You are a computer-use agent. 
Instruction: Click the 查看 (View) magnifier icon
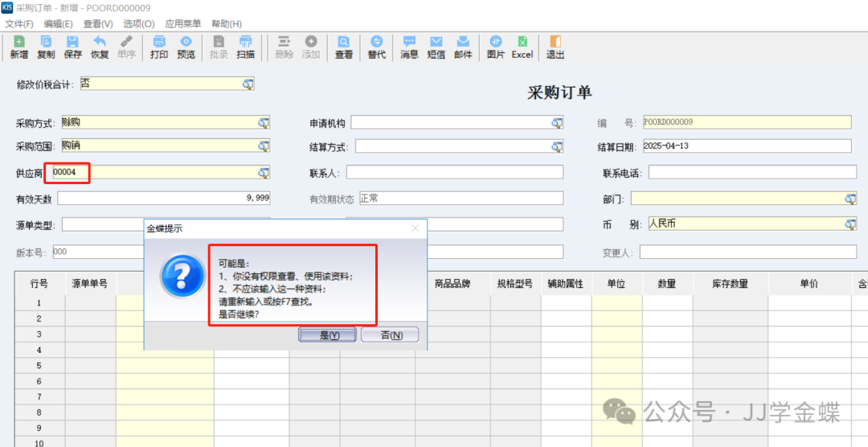click(x=343, y=47)
